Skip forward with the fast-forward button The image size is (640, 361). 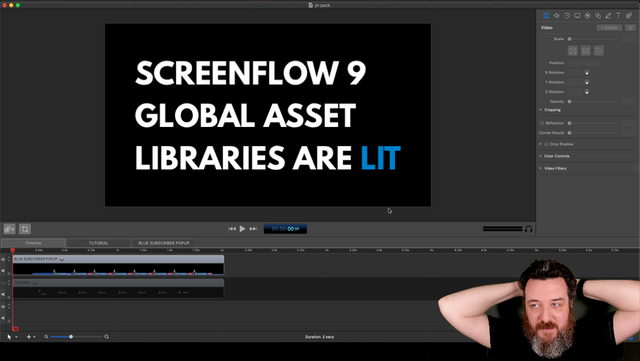tap(253, 229)
